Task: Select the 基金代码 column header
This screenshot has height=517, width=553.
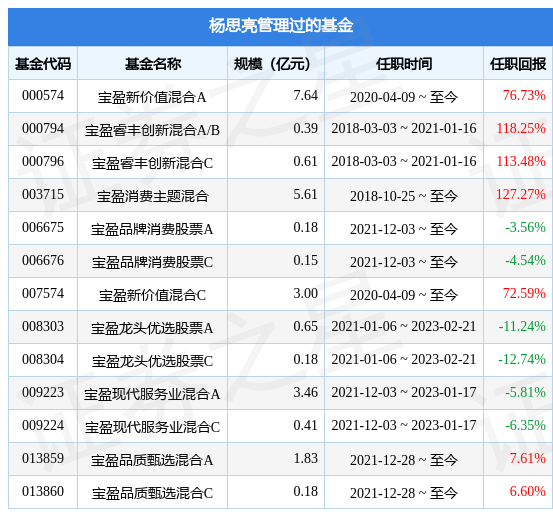Action: point(43,64)
